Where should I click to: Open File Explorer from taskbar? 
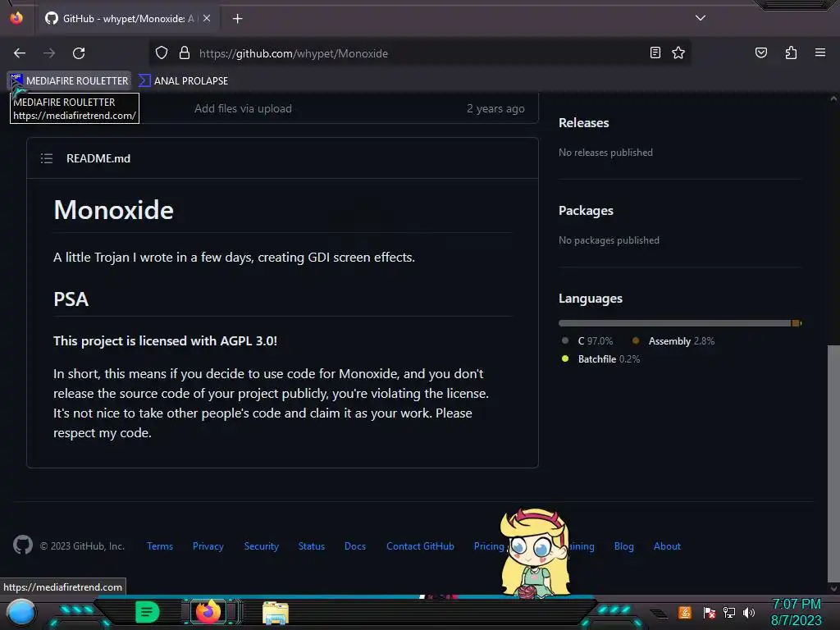point(276,614)
